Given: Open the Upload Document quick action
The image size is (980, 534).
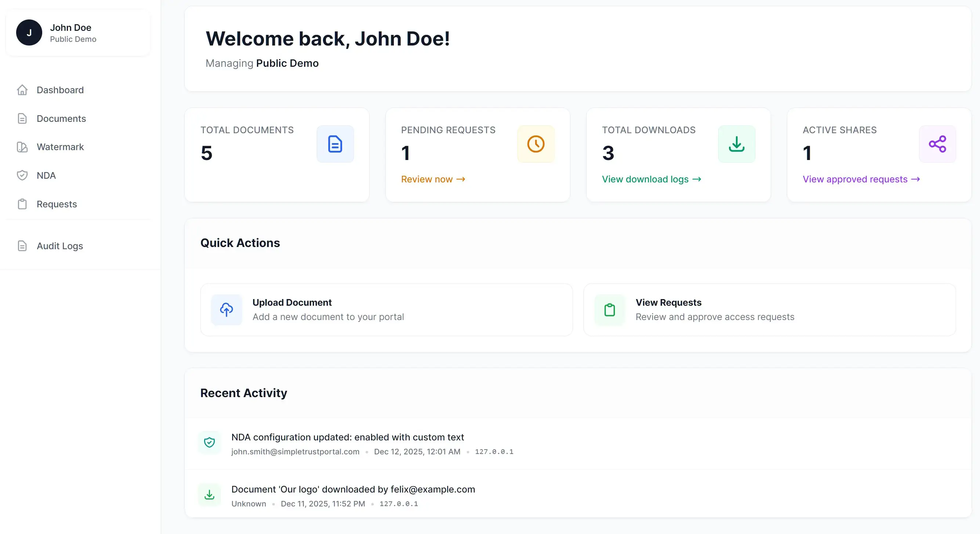Looking at the screenshot, I should pos(386,310).
